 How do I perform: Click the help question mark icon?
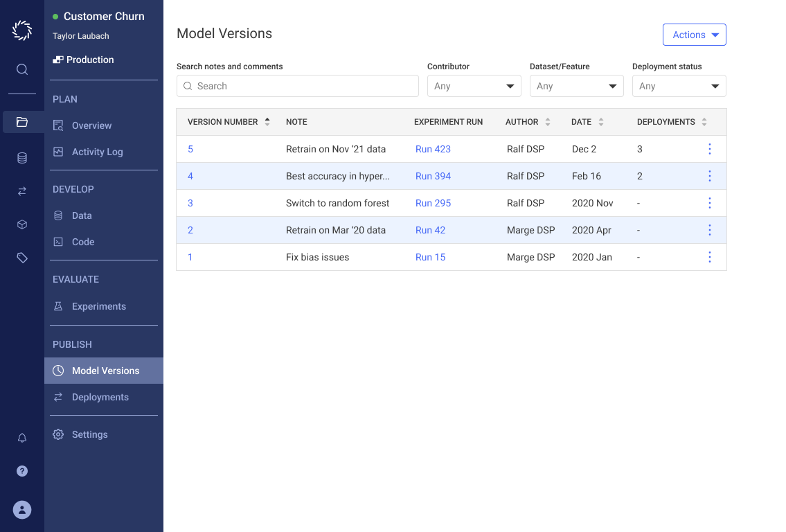pyautogui.click(x=21, y=471)
